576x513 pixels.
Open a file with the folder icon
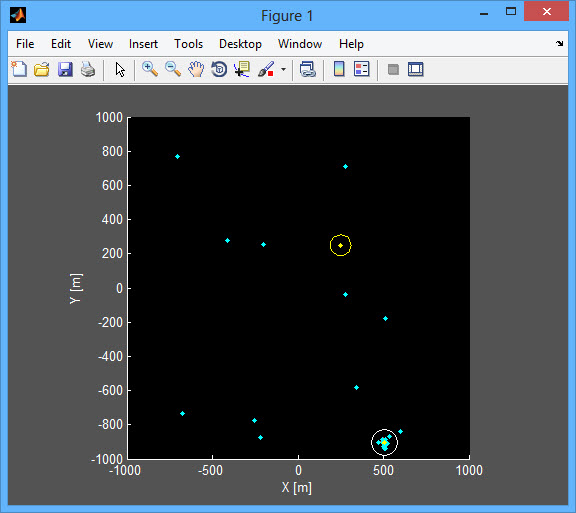[42, 69]
